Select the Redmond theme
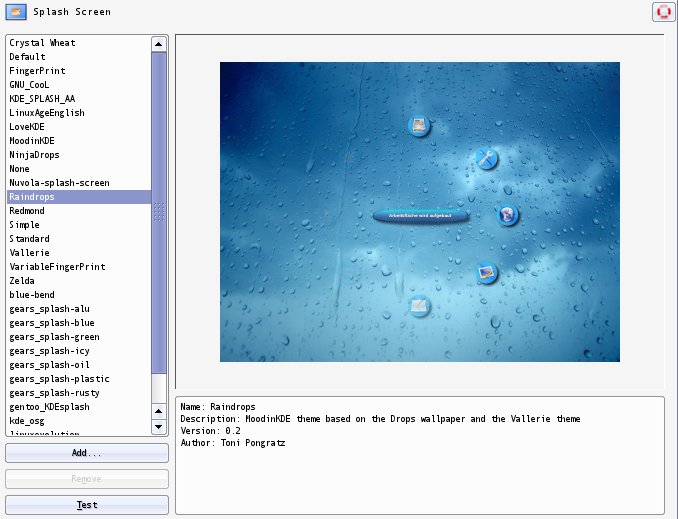 coord(79,211)
